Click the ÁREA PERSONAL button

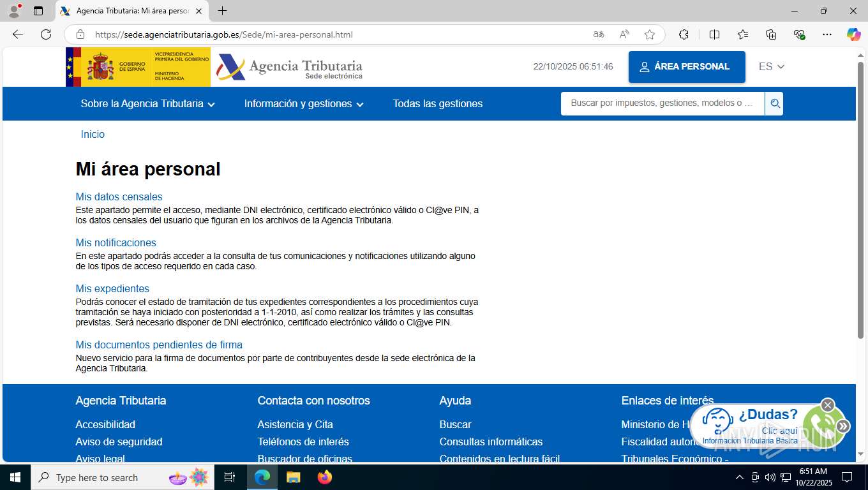(687, 67)
